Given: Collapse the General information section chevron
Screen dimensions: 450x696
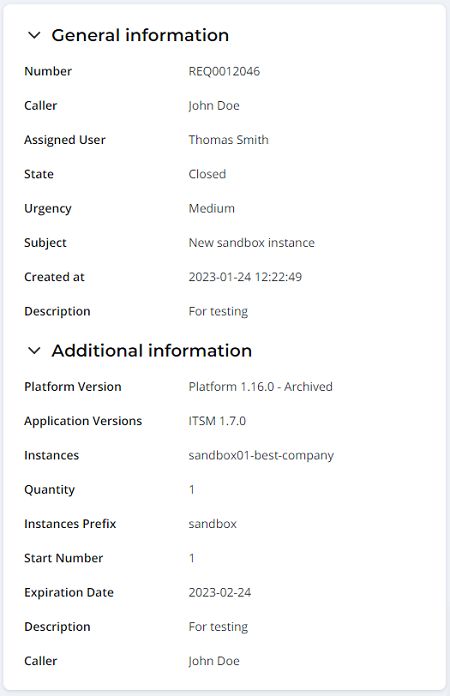Looking at the screenshot, I should (34, 35).
